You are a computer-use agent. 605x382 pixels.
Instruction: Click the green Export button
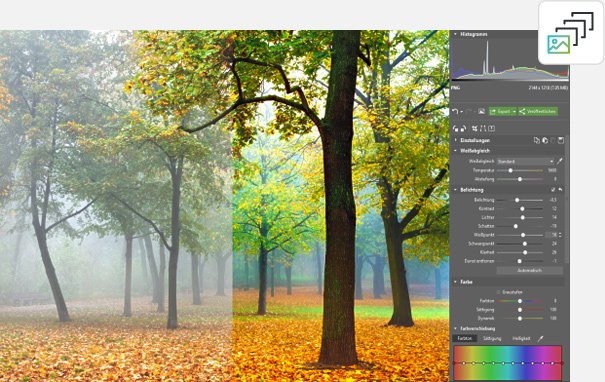click(500, 112)
